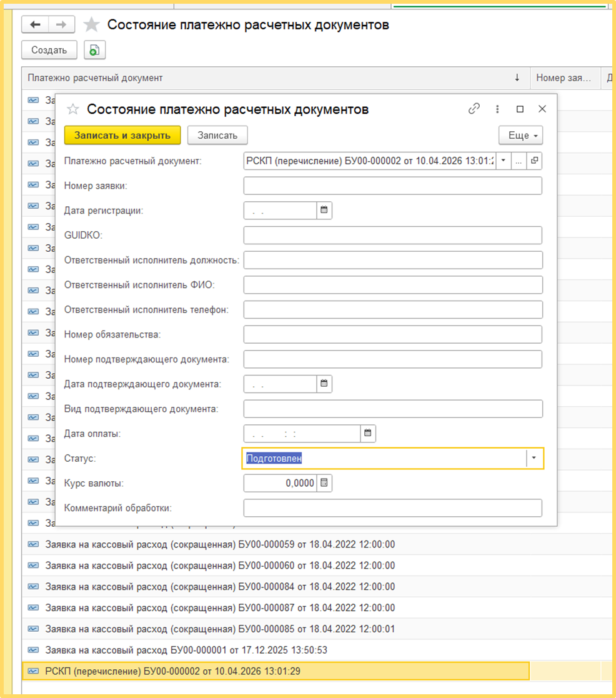Select row Заявка сокращенная БУ00-000060

coord(276,566)
